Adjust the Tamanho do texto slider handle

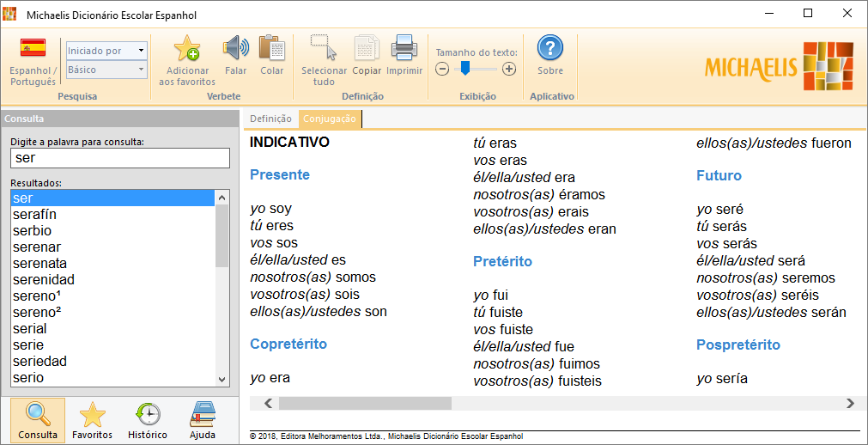pyautogui.click(x=465, y=68)
